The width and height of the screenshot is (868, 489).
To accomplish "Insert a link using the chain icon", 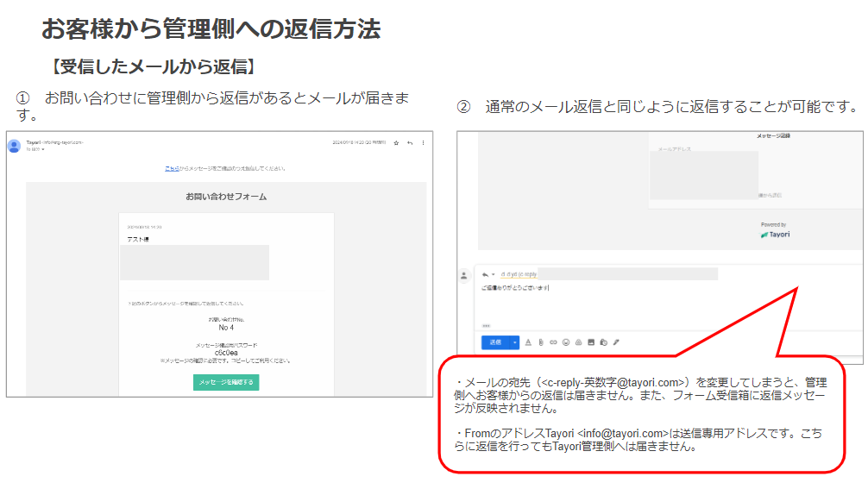I will (x=553, y=342).
